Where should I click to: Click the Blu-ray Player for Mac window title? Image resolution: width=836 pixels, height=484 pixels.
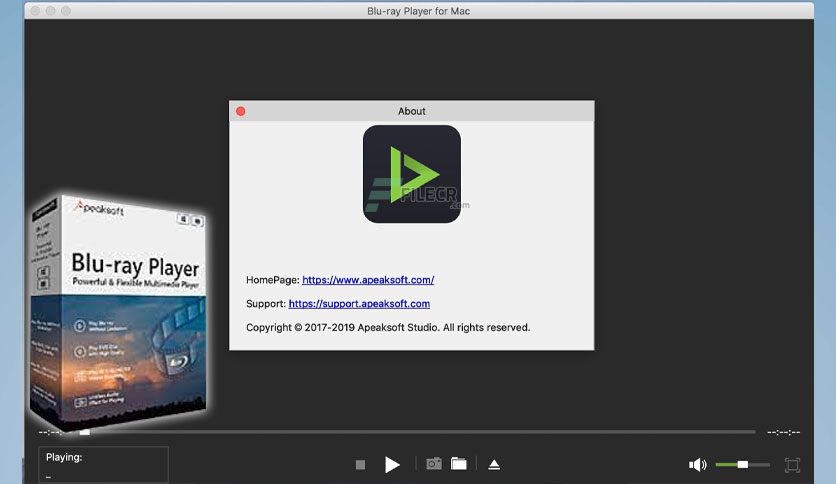pyautogui.click(x=419, y=11)
